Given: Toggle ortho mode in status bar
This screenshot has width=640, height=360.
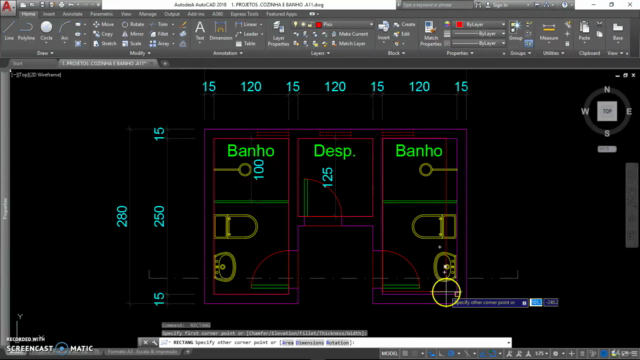Looking at the screenshot, I should [441, 353].
